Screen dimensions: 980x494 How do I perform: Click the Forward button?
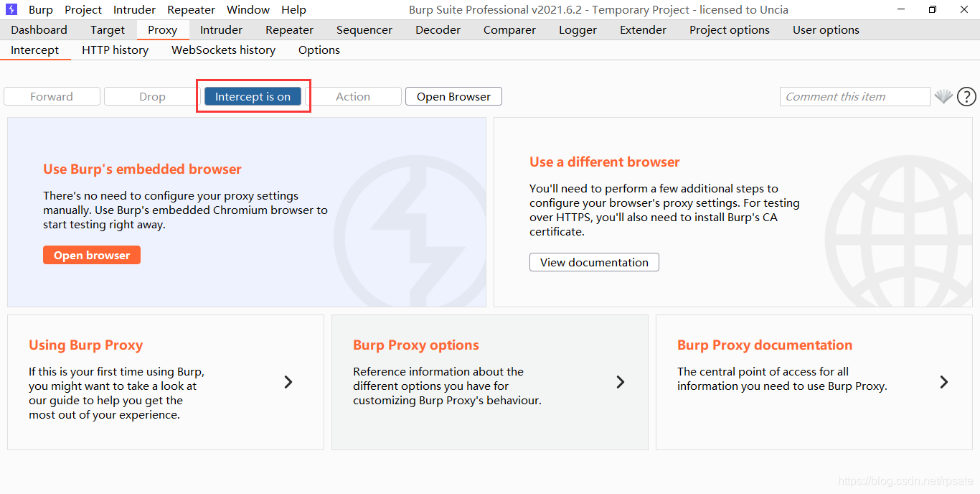click(52, 96)
